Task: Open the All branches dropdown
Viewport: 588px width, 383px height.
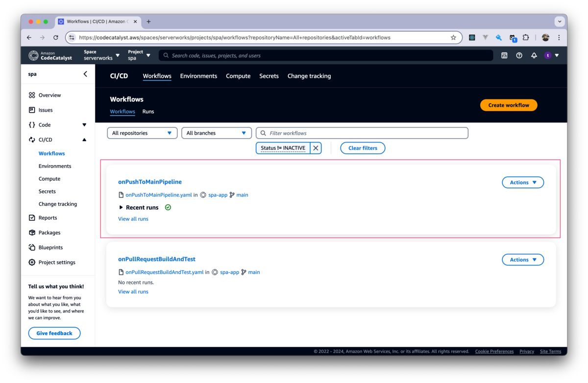Action: (217, 133)
